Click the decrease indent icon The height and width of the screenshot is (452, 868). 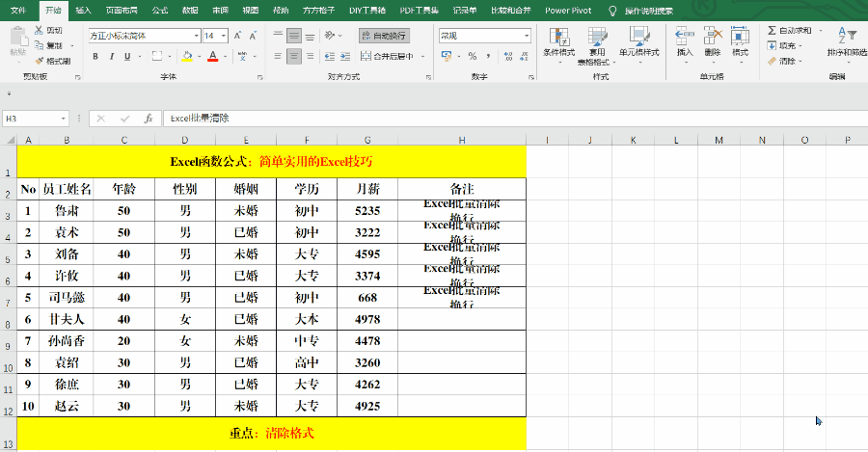pyautogui.click(x=330, y=56)
